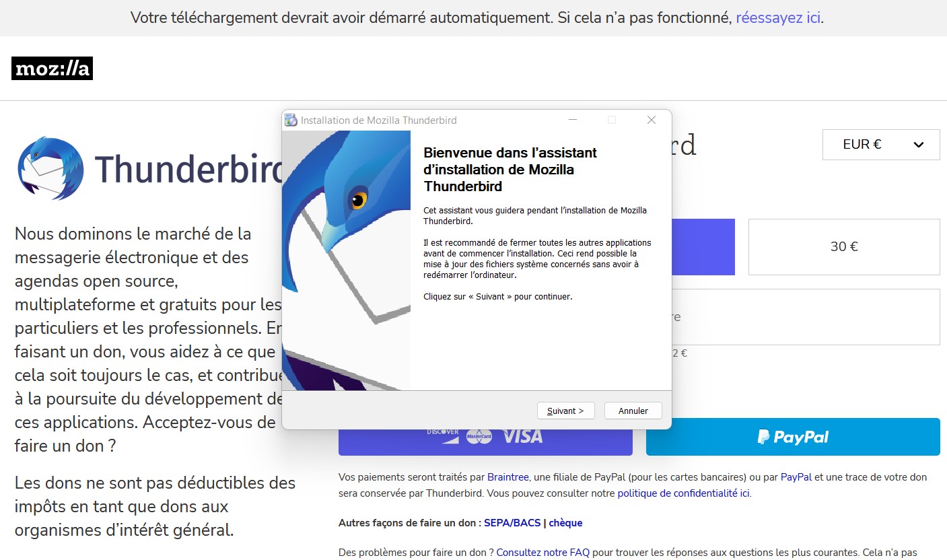Select the 30 € donation amount
Image resolution: width=947 pixels, height=560 pixels.
click(x=843, y=247)
